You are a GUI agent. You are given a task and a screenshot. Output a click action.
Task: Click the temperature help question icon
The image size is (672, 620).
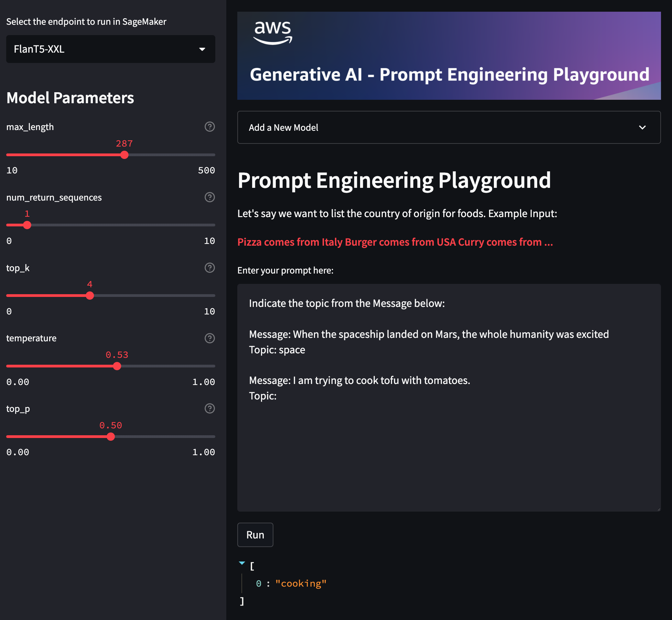click(x=209, y=338)
